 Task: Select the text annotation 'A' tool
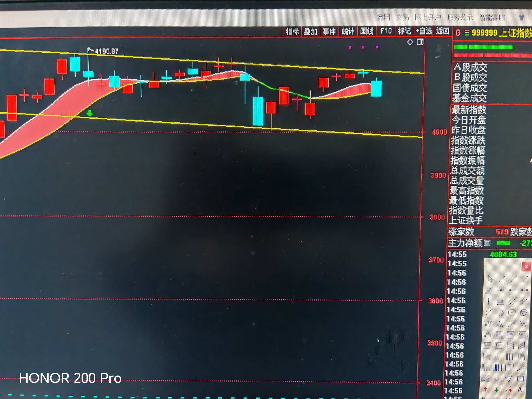(x=520, y=389)
